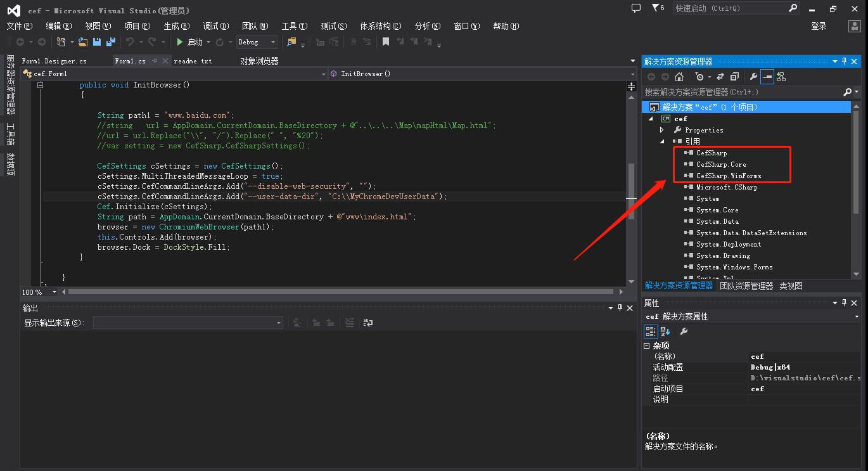This screenshot has width=868, height=471.
Task: Toggle word wrap icon in Output panel
Action: pyautogui.click(x=368, y=323)
